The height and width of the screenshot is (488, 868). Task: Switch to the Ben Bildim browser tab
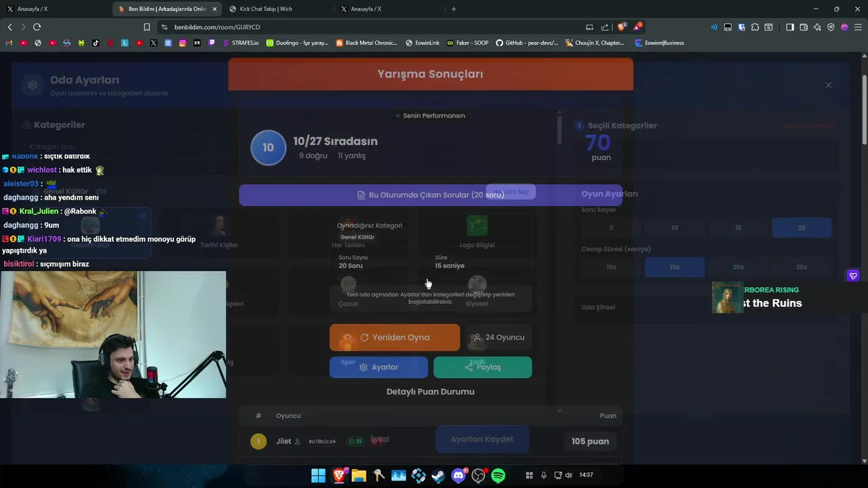coord(167,9)
